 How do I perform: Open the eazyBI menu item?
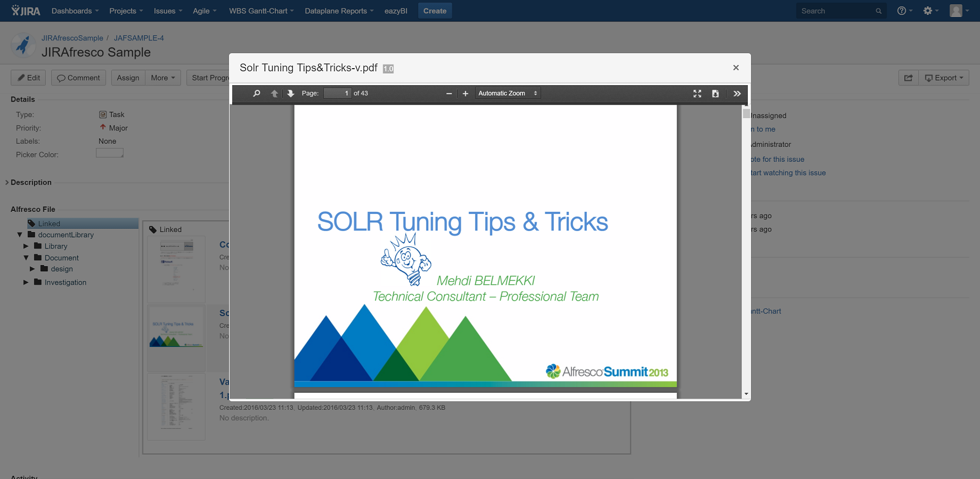396,11
